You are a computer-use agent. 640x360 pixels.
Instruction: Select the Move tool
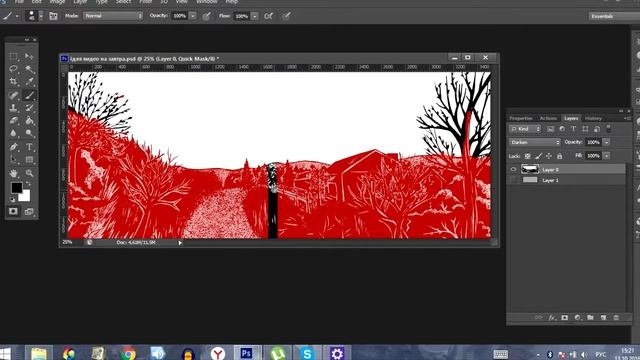(x=29, y=56)
